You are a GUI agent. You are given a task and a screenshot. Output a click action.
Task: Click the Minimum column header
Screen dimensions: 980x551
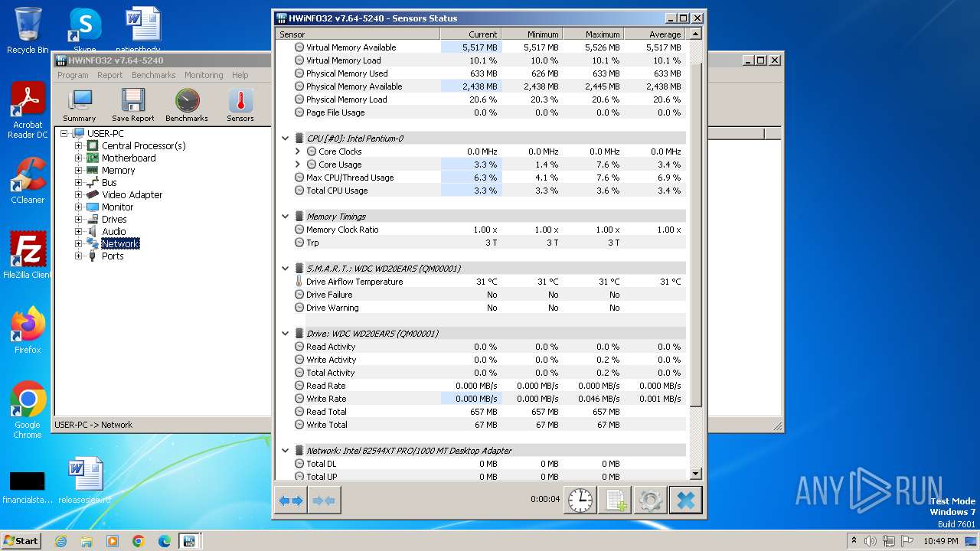tap(532, 34)
